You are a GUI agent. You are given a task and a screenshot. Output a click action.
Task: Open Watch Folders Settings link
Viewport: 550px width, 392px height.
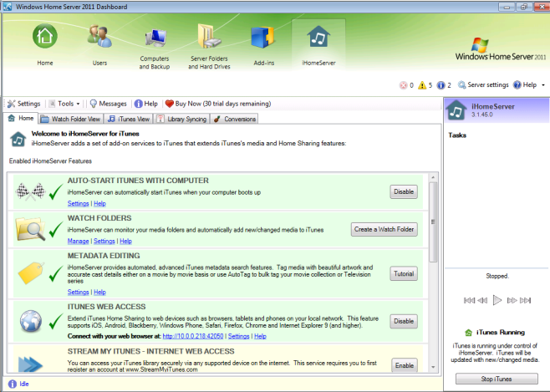click(104, 242)
